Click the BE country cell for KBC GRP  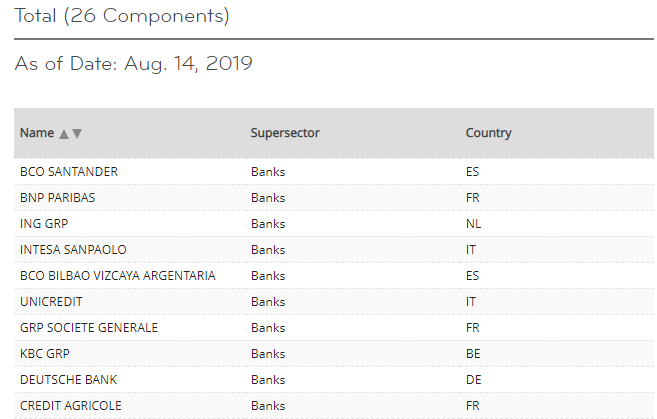pyautogui.click(x=473, y=354)
